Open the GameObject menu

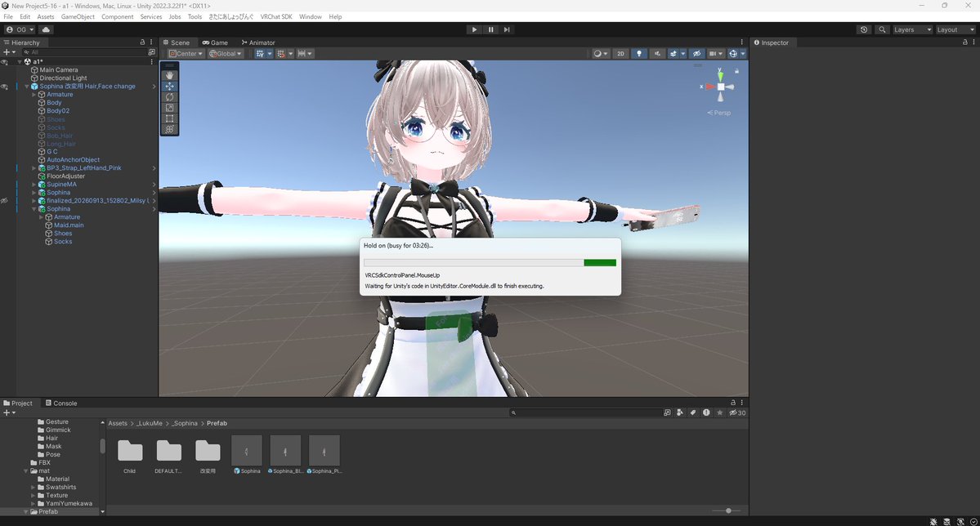[x=78, y=17]
